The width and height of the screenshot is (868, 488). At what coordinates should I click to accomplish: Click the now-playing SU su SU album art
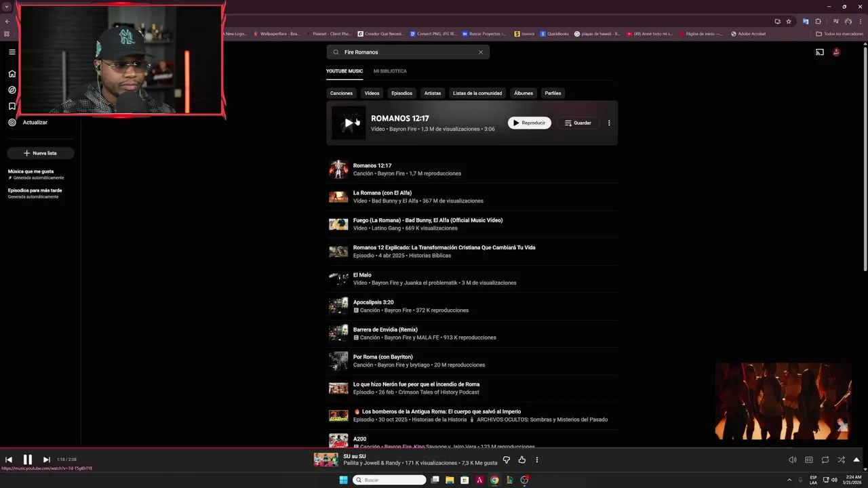pyautogui.click(x=326, y=460)
